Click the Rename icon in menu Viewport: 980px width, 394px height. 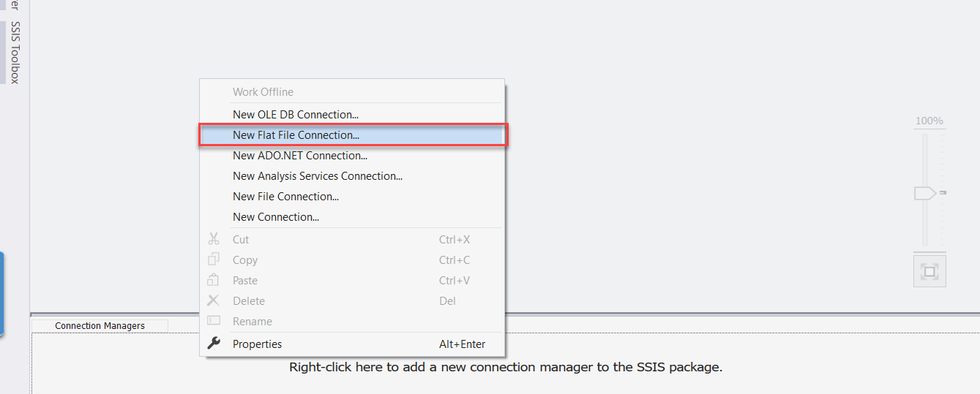click(214, 321)
